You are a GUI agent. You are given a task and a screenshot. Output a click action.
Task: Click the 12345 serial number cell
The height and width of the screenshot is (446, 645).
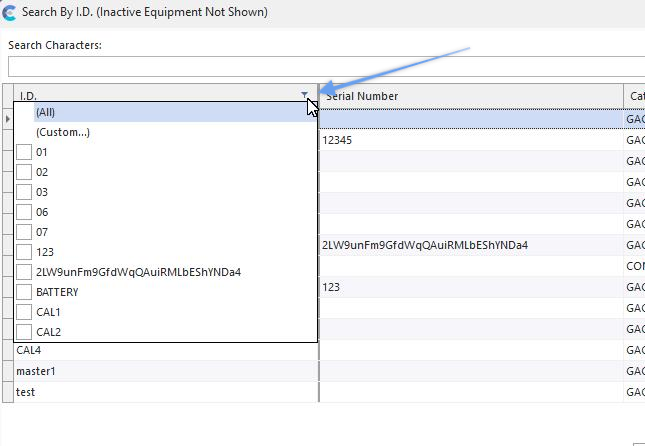[471, 140]
